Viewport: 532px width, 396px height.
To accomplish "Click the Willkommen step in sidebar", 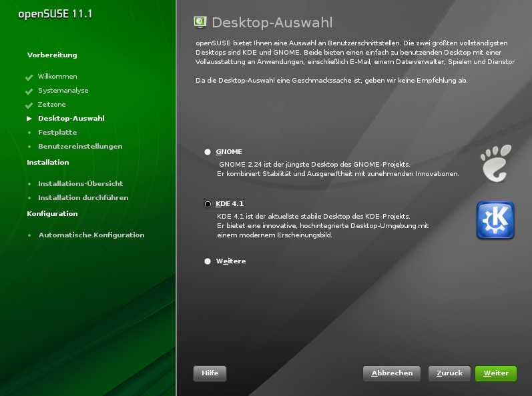I will pos(57,77).
